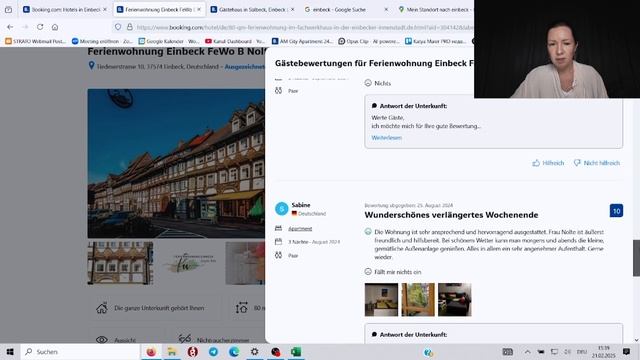Image resolution: width=640 pixels, height=360 pixels.
Task: Mark review as Nicht hilfreich
Action: (x=596, y=163)
